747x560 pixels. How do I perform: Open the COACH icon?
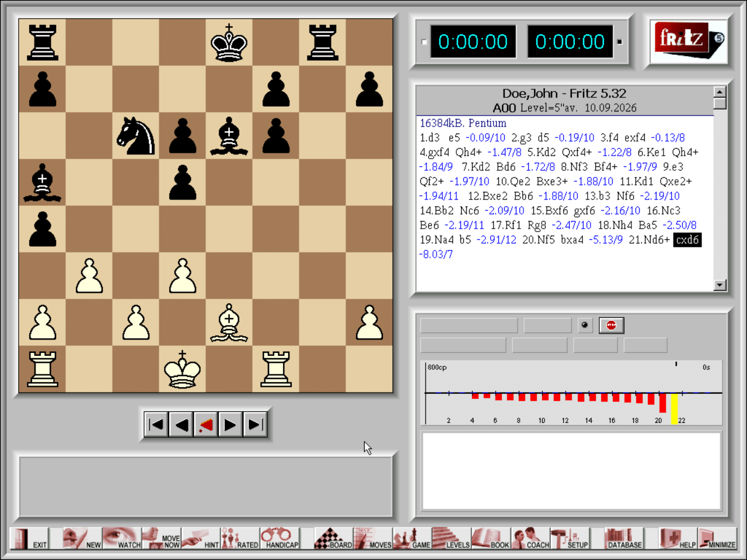click(530, 538)
